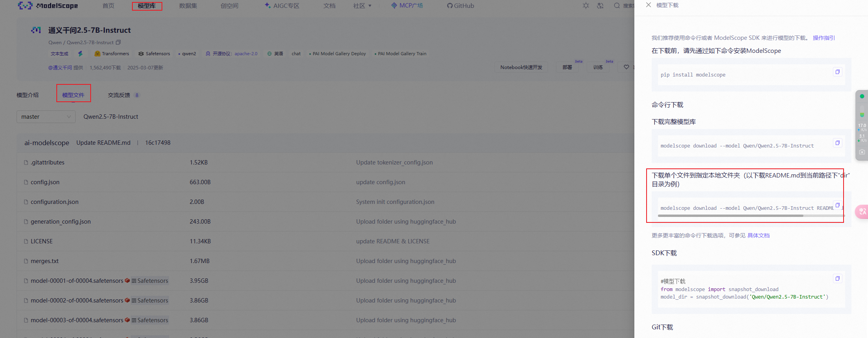This screenshot has height=338, width=868.
Task: Click Notebook快速开发 button
Action: [x=521, y=67]
